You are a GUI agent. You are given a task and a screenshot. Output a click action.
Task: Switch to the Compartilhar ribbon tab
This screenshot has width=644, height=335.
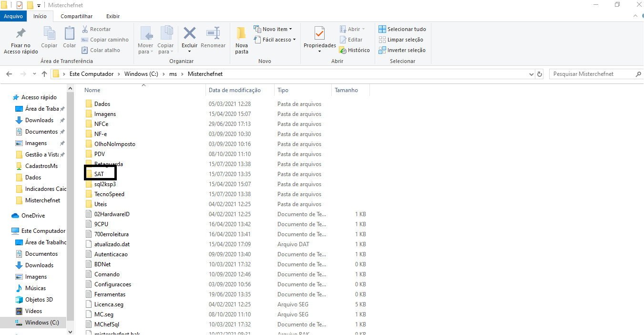coord(76,16)
